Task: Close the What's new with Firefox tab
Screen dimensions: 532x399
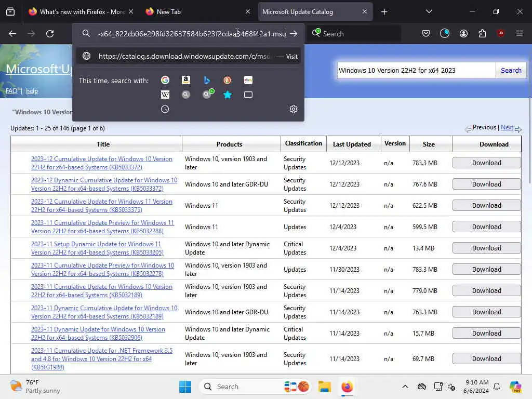Action: (x=131, y=11)
